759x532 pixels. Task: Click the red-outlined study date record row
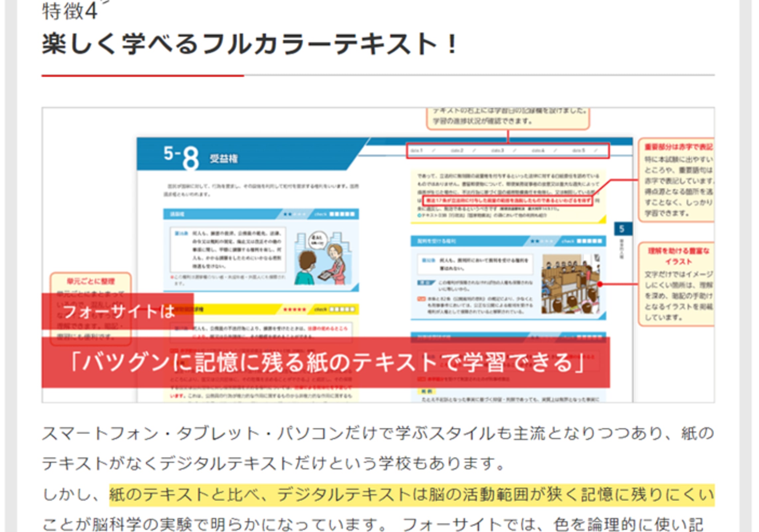[x=507, y=151]
